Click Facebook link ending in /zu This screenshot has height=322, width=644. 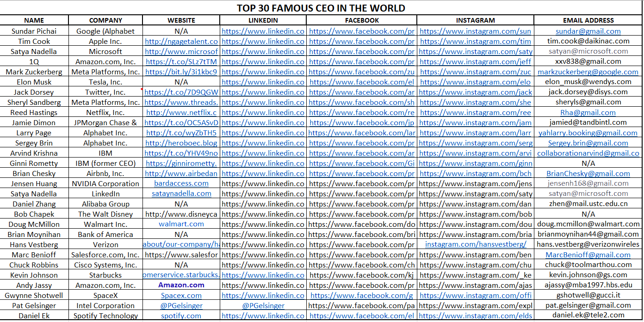click(x=362, y=72)
